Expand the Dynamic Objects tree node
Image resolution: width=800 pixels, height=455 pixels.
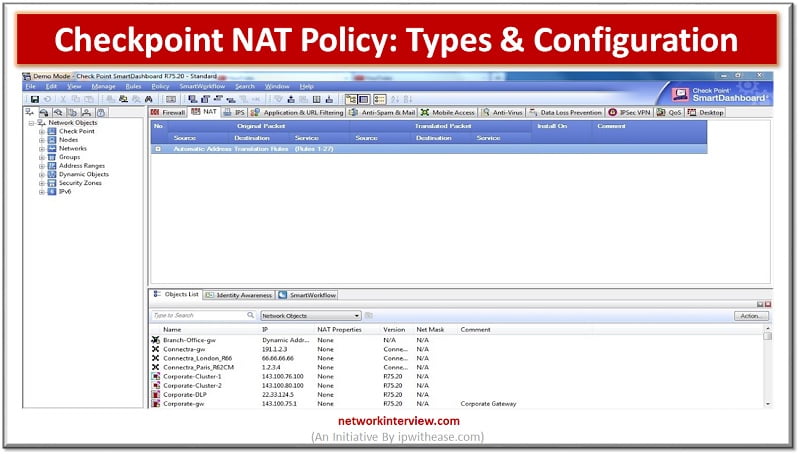point(42,174)
